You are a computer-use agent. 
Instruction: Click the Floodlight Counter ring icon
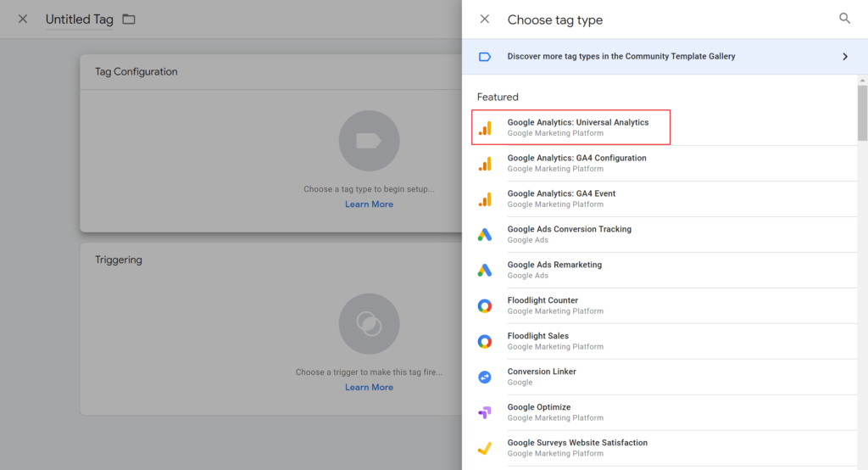coord(485,306)
